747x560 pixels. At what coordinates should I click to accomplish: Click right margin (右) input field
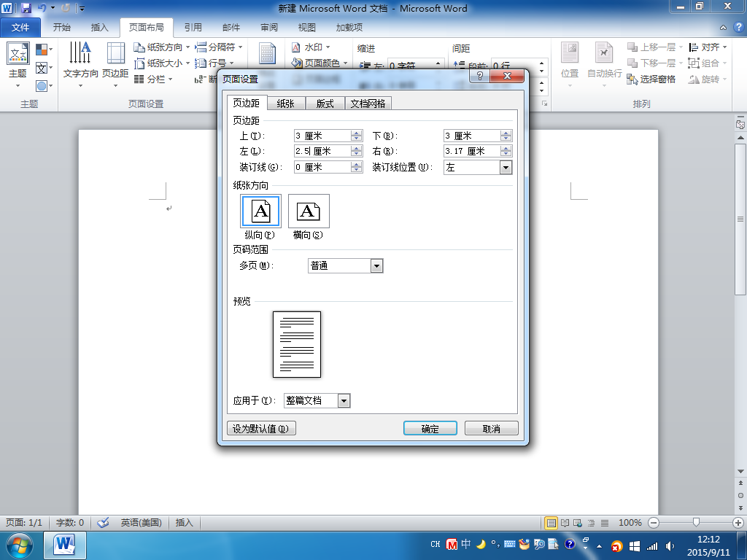472,151
